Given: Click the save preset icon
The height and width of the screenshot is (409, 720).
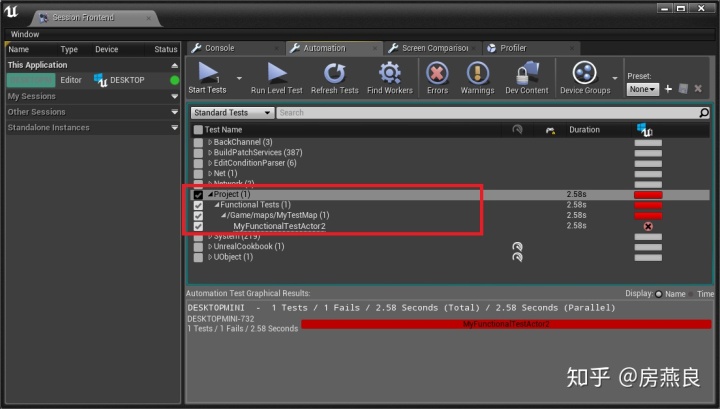Looking at the screenshot, I should [x=683, y=89].
